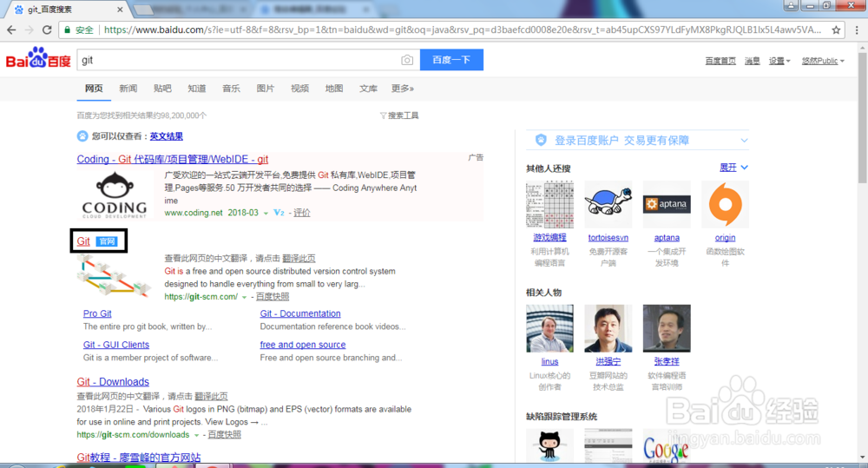Image resolution: width=868 pixels, height=468 pixels.
Task: Click the 百度一下 search button
Action: click(451, 60)
